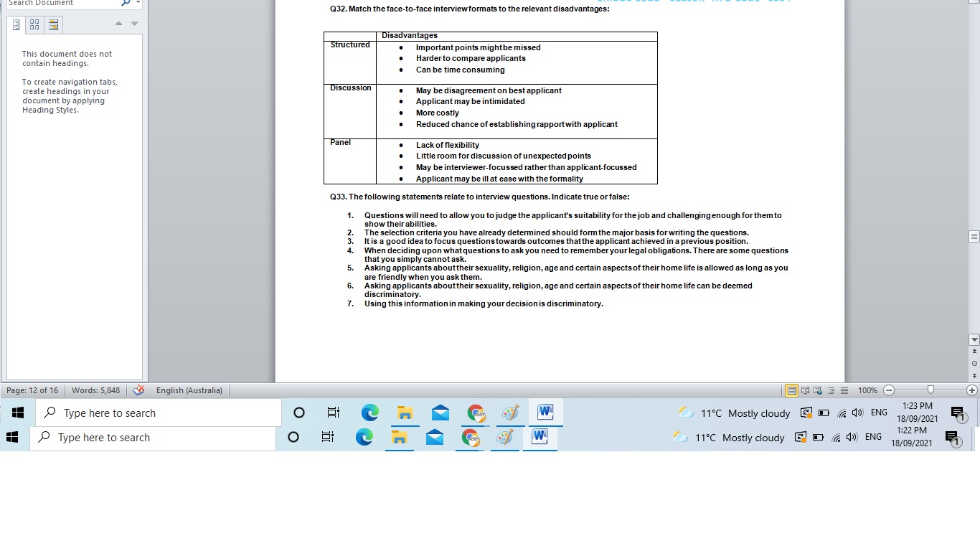The height and width of the screenshot is (551, 980).
Task: Switch to Full Screen Reading view
Action: (x=804, y=390)
